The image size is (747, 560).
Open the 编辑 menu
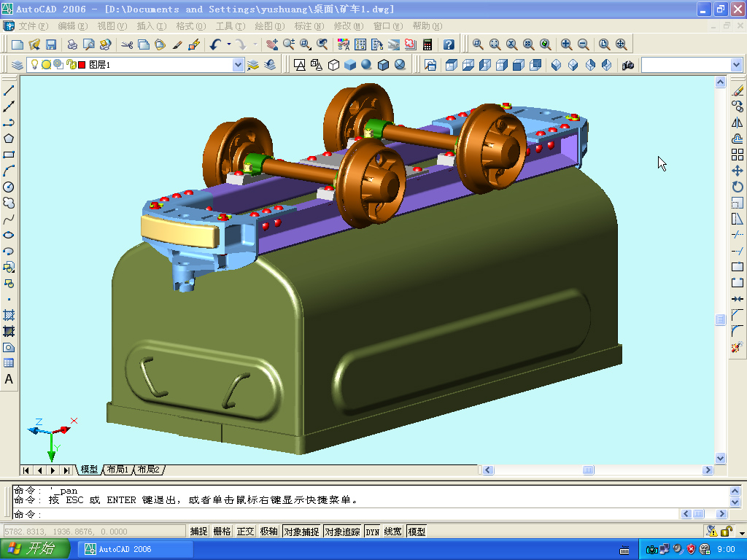click(x=73, y=26)
